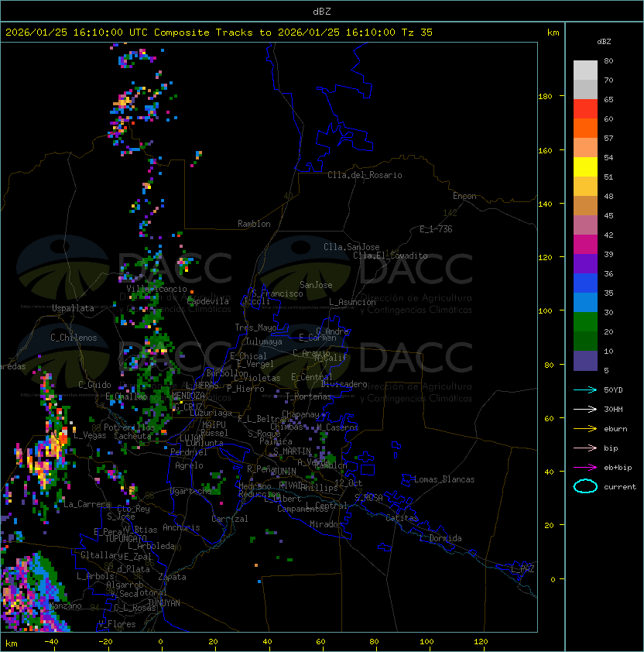Click the 'Uspallata' map label
Viewport: 644px width, 652px height.
pos(73,308)
